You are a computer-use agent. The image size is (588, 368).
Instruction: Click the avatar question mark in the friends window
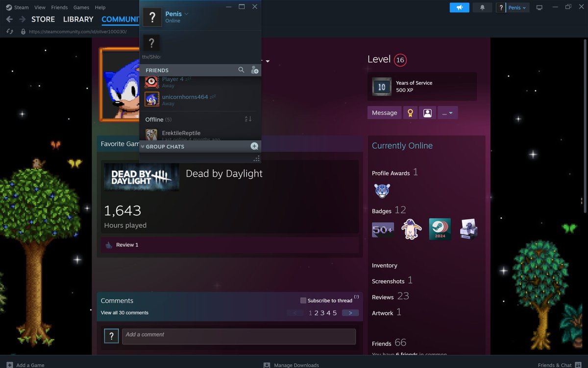point(152,17)
